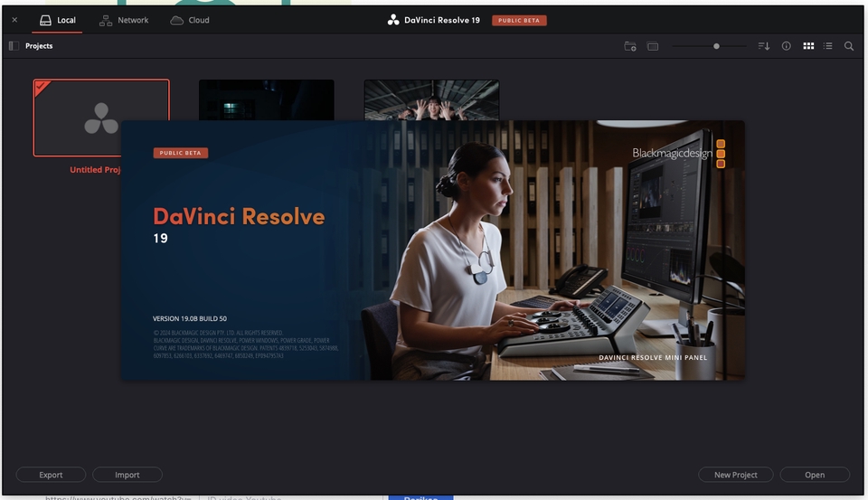Click the Export button
Viewport: 868px width, 500px height.
click(x=51, y=475)
